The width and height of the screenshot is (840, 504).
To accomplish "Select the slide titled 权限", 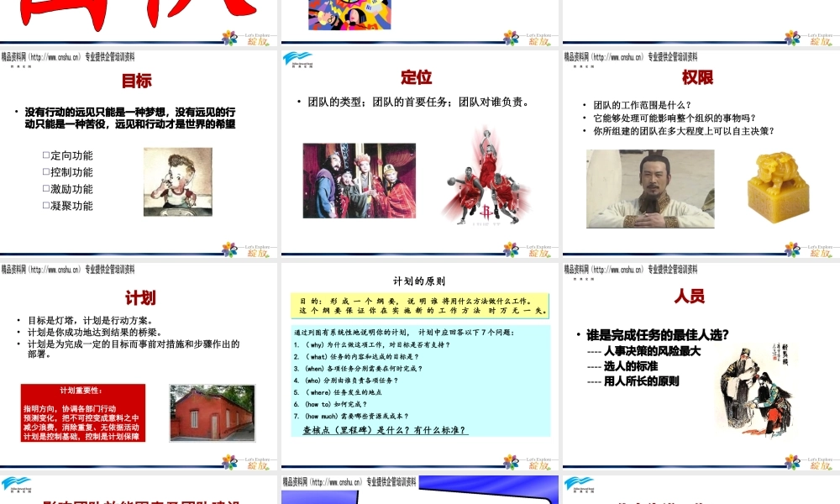I will pos(701,153).
